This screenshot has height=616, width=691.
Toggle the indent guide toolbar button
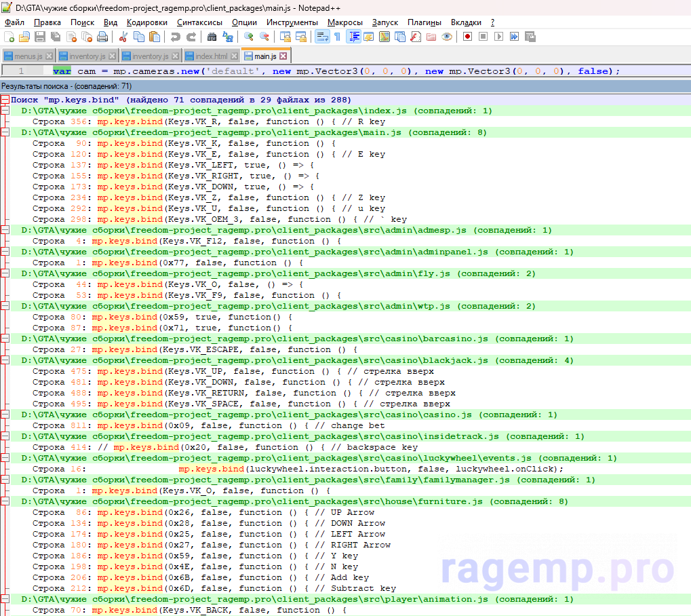pos(353,37)
